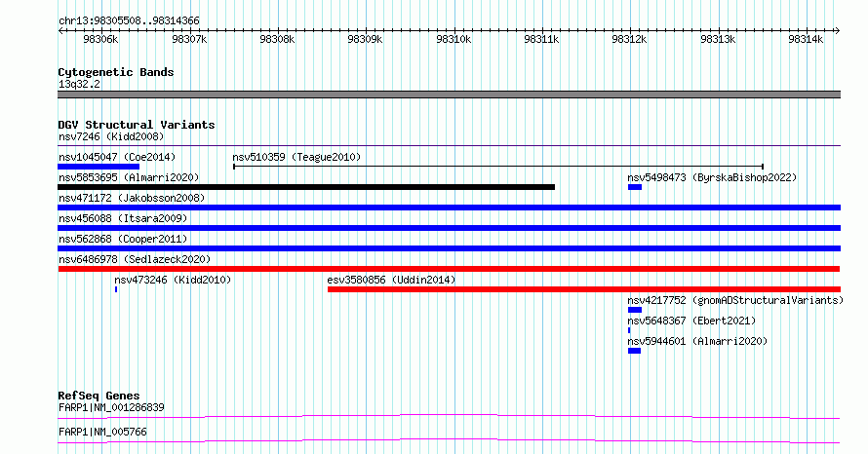This screenshot has width=868, height=454.
Task: Click the 98311k ruler tick label
Action: [x=541, y=39]
